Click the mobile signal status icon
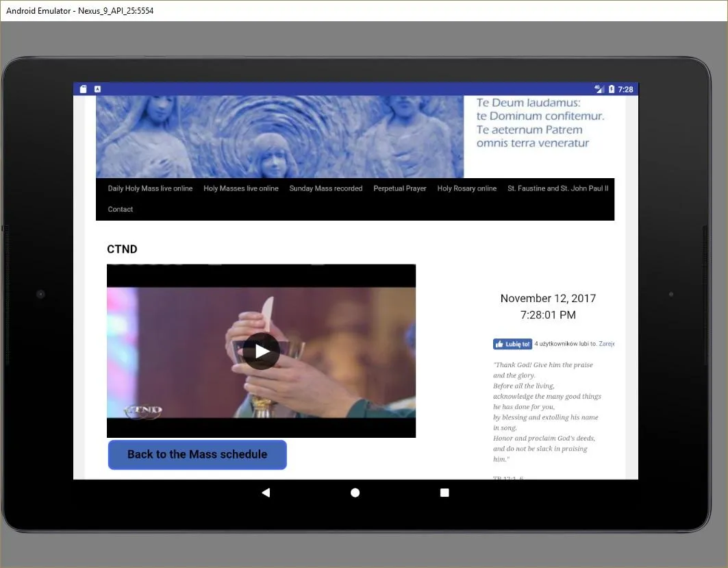This screenshot has height=568, width=728. pos(599,89)
